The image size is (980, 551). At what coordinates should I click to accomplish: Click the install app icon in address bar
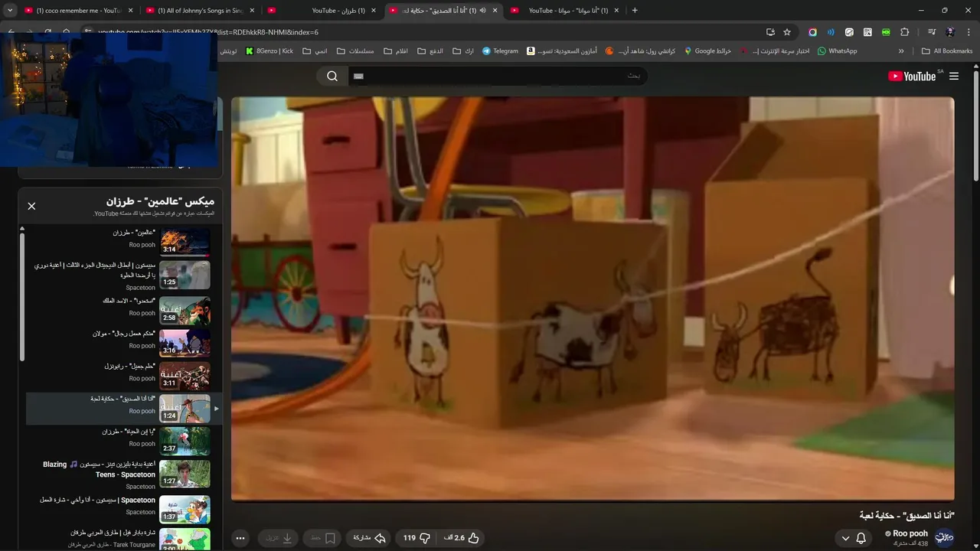(x=770, y=32)
